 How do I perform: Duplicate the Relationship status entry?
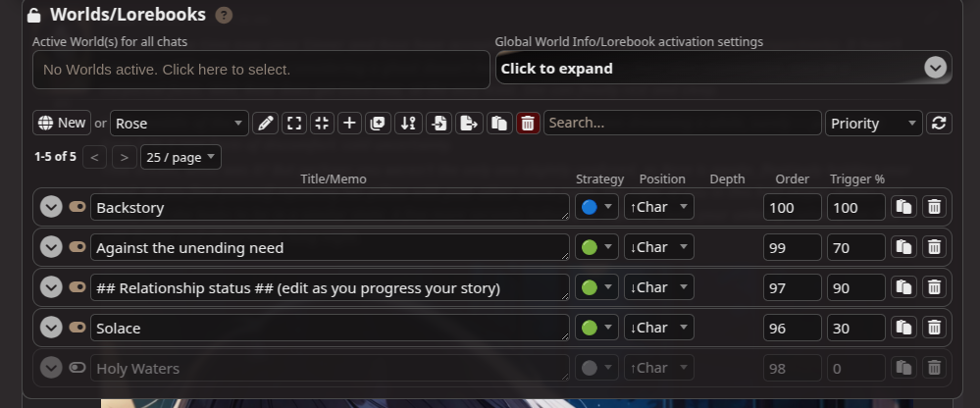coord(903,286)
